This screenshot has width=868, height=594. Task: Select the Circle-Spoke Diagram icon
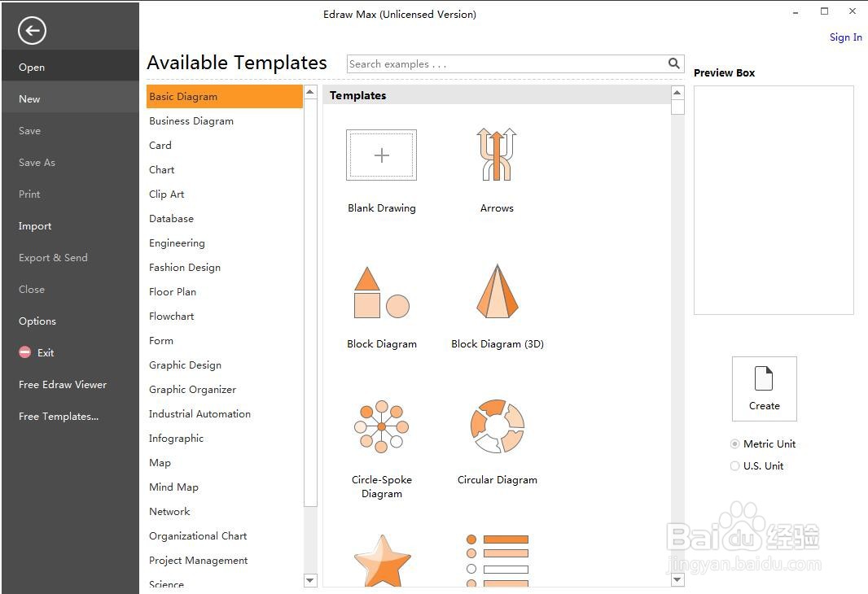click(x=381, y=426)
